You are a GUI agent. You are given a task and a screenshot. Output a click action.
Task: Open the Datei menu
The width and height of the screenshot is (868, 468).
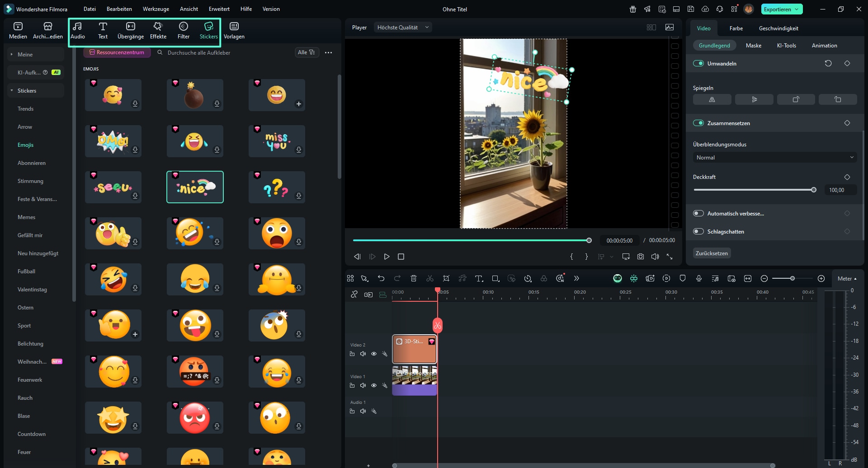coord(90,9)
